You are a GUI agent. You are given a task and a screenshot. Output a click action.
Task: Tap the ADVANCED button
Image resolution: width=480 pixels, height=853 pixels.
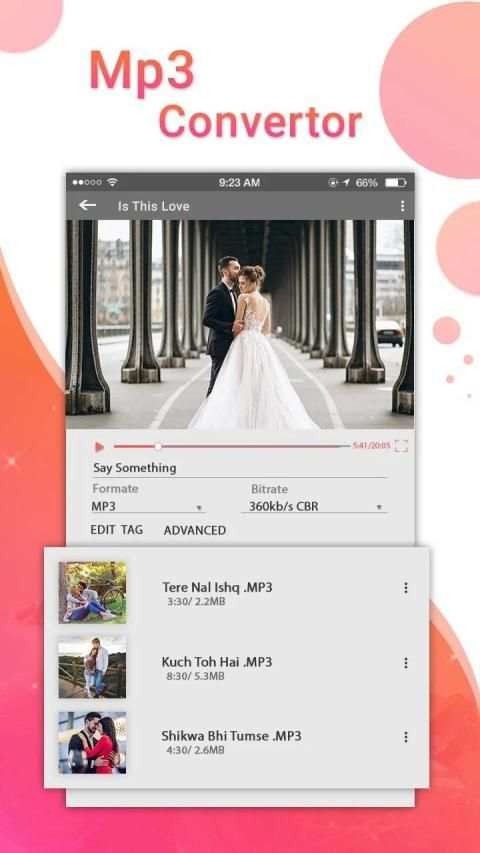click(x=195, y=530)
